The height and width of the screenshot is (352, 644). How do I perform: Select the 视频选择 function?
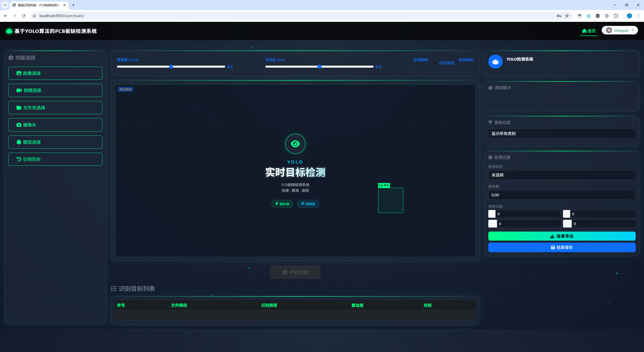[55, 90]
